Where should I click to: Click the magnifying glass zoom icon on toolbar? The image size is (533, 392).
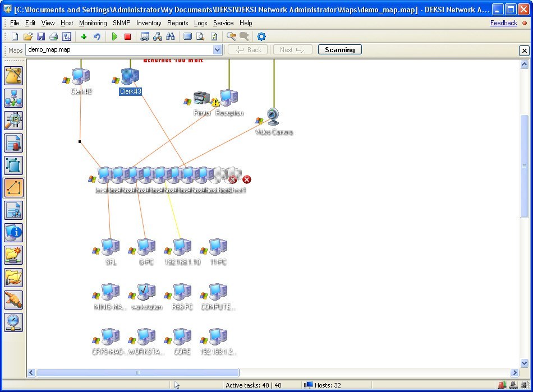(x=231, y=36)
